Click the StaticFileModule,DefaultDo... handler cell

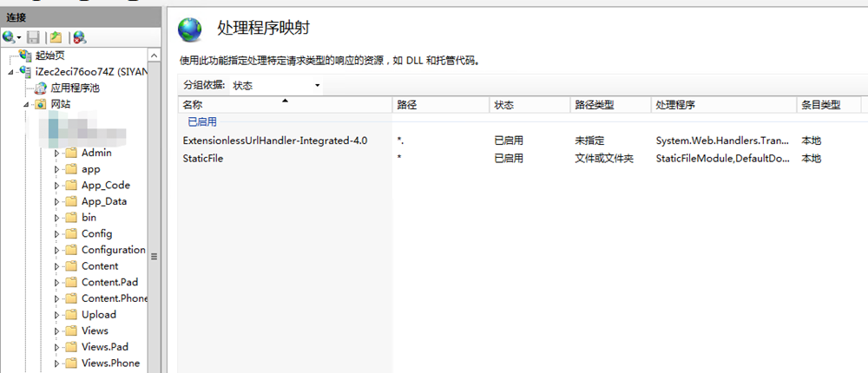722,158
